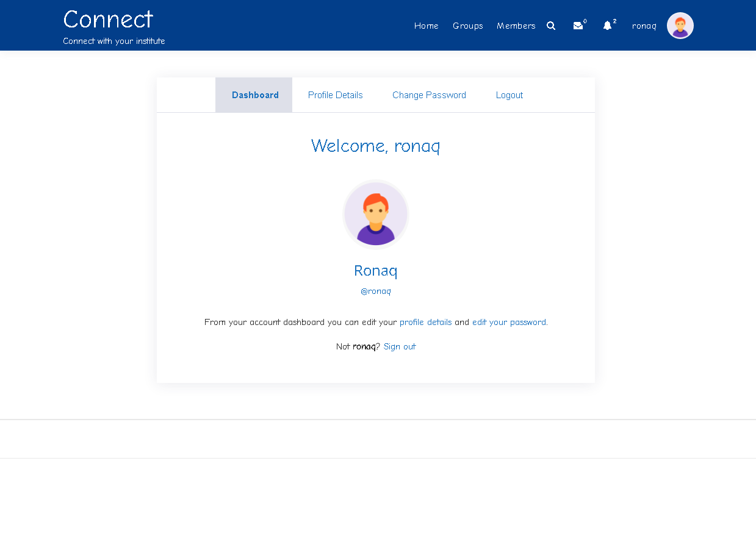Open messages envelope icon in header
Image resolution: width=756 pixels, height=536 pixels.
point(578,26)
